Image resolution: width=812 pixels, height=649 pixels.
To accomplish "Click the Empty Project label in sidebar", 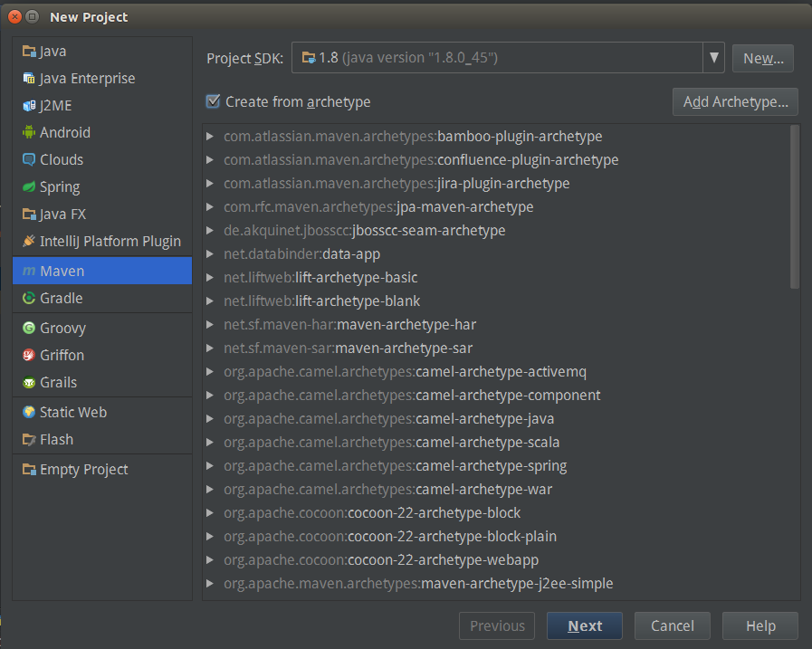I will [84, 469].
